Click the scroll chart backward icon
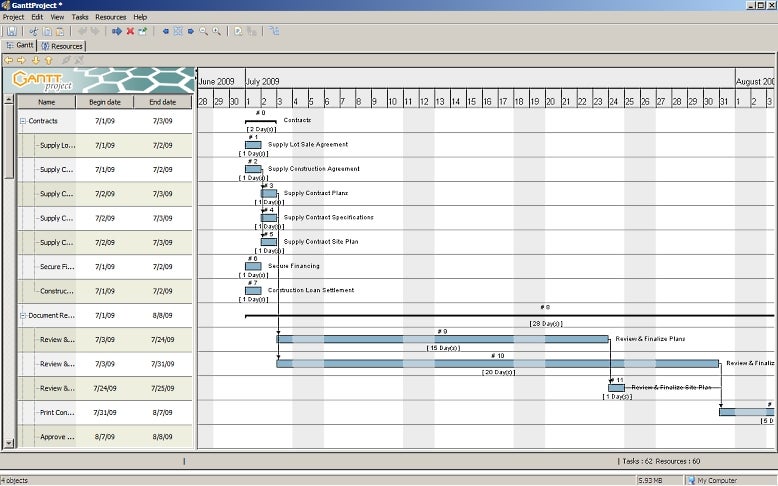Viewport: 778px width, 486px height. [x=165, y=31]
